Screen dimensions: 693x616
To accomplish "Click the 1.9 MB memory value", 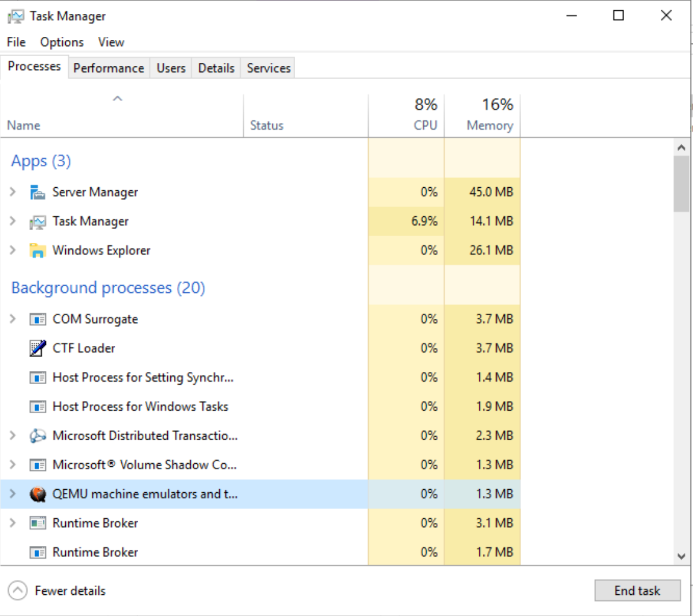I will pyautogui.click(x=494, y=406).
